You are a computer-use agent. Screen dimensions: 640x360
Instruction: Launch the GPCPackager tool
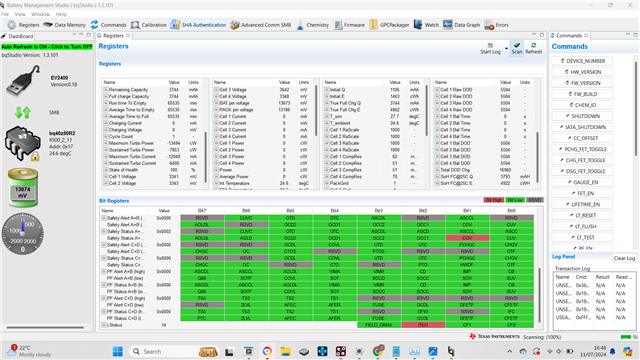click(x=389, y=25)
